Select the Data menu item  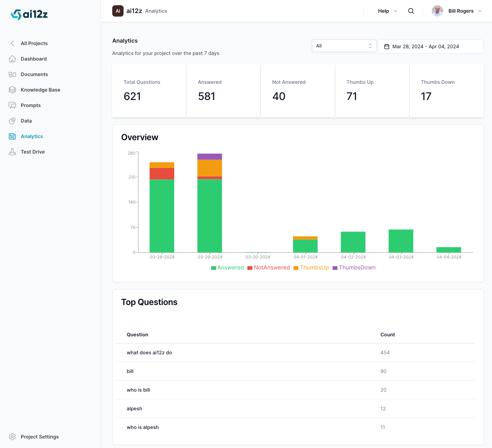26,121
